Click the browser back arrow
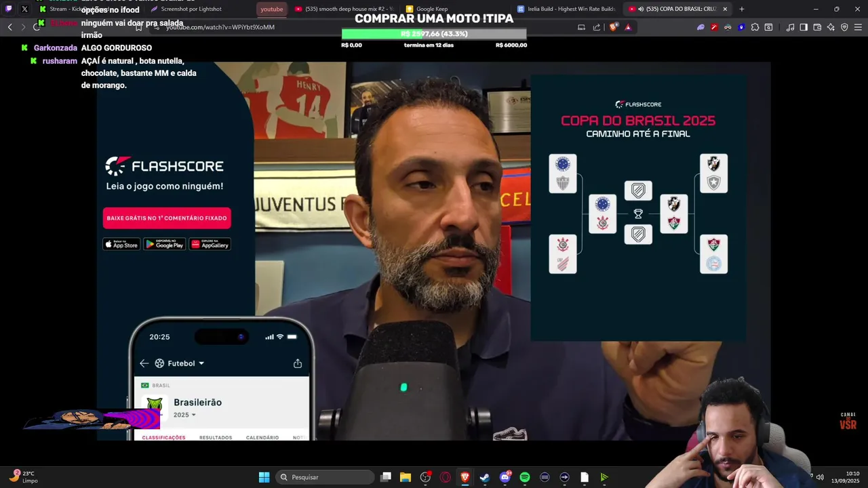Viewport: 868px width, 488px height. [9, 27]
